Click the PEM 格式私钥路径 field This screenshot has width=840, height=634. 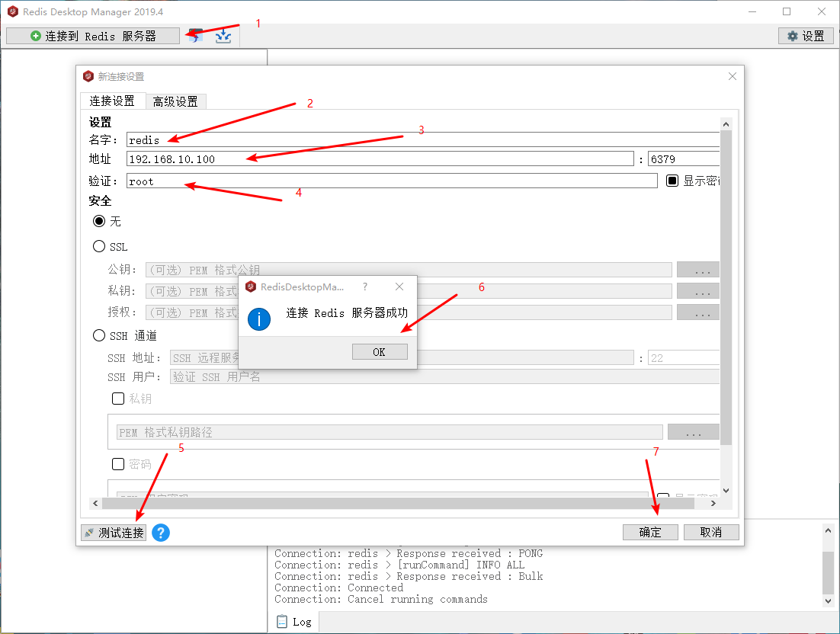point(390,432)
